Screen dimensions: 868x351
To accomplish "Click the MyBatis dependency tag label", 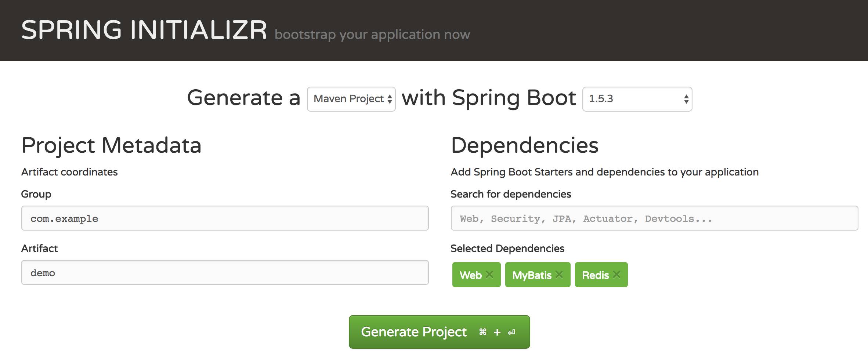I will (x=532, y=275).
